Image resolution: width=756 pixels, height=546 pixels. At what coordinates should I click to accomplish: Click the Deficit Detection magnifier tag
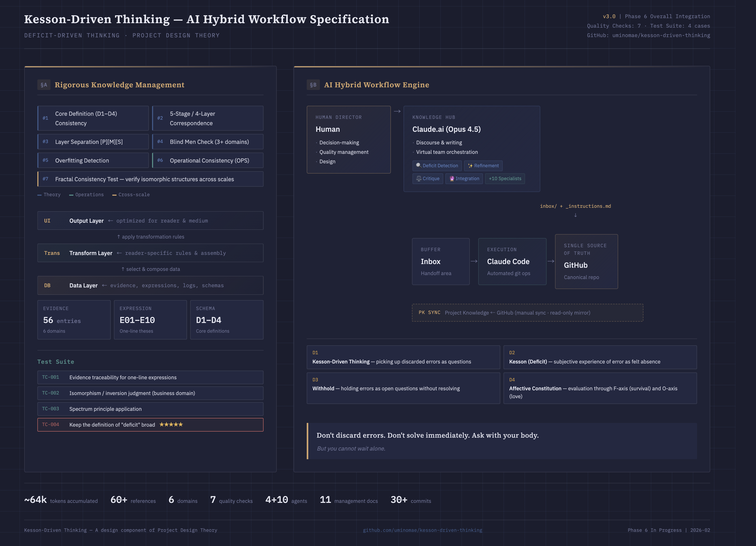(437, 166)
